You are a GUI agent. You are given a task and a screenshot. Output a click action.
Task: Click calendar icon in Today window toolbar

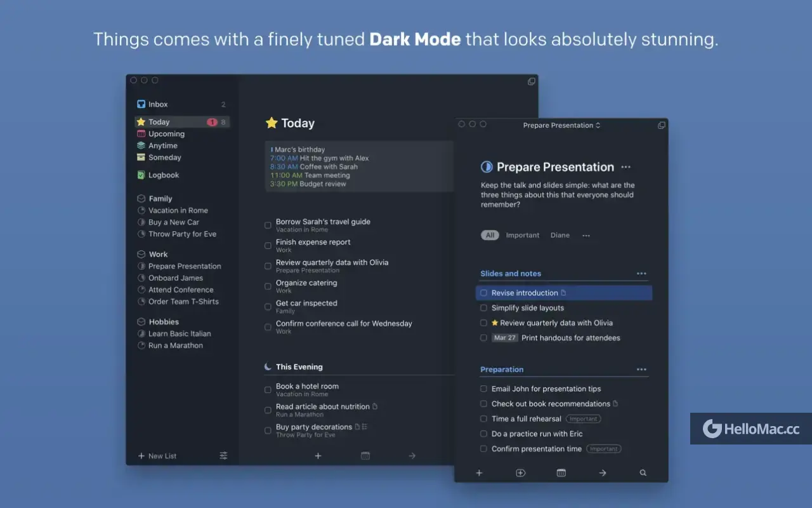[x=365, y=456]
